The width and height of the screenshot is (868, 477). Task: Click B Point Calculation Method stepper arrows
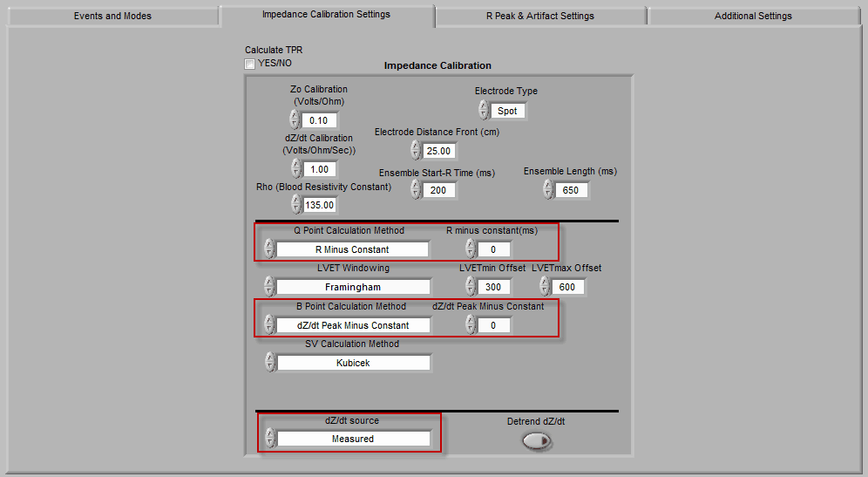pos(269,324)
